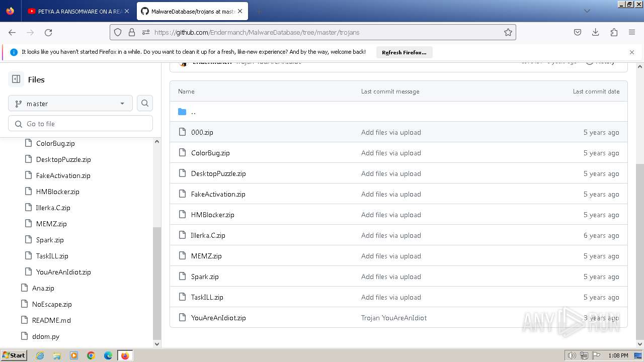Select DesktopPuzzle.zip in the file tree
The width and height of the screenshot is (644, 362).
point(63,159)
